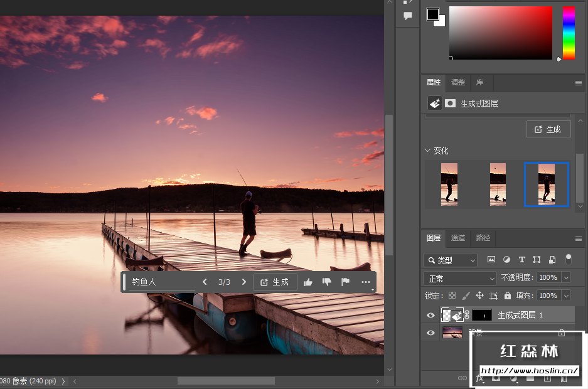Collapse the 变化 variations section
Screen dimensions: 588x389
point(428,151)
